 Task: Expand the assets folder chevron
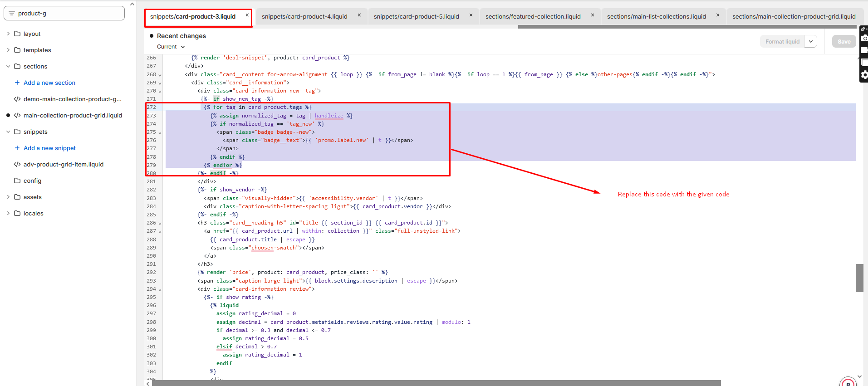[x=8, y=197]
